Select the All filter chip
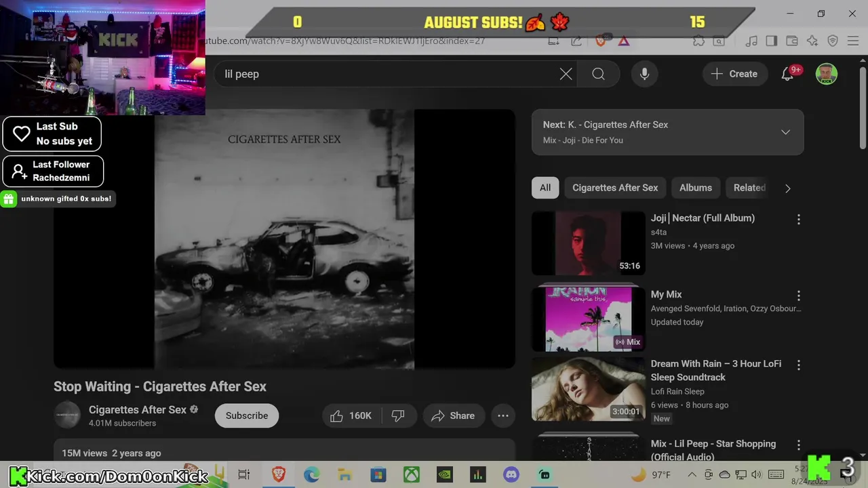The image size is (868, 488). 545,188
